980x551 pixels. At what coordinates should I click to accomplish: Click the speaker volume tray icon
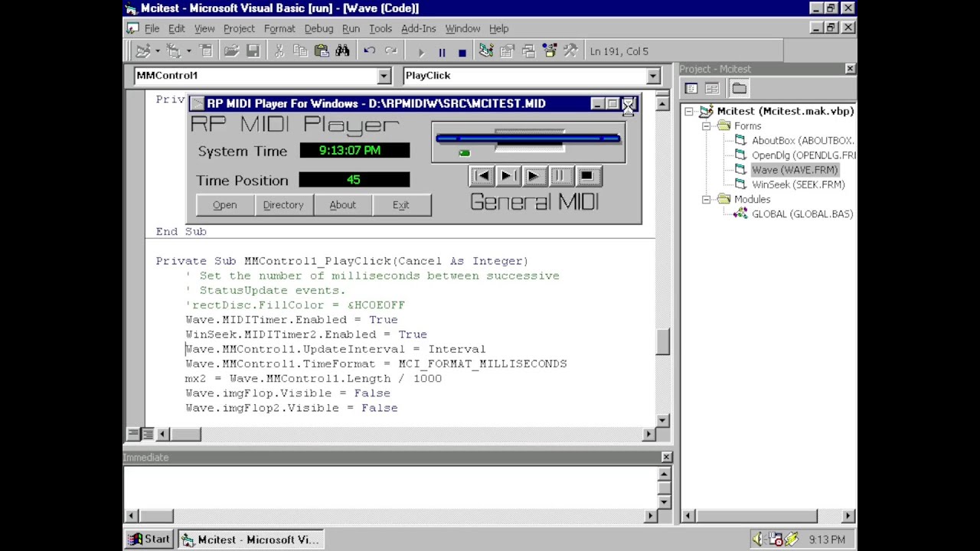pos(758,540)
